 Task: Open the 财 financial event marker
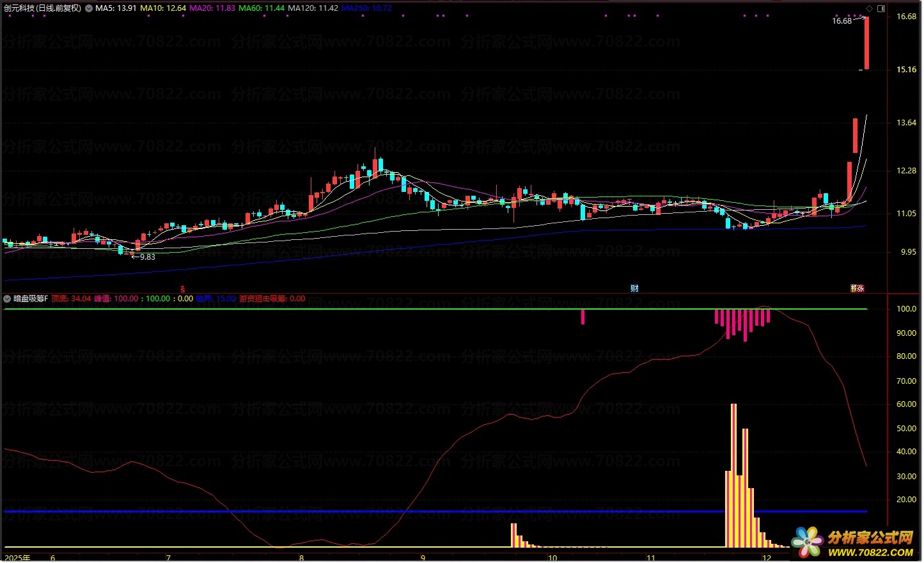(x=634, y=289)
